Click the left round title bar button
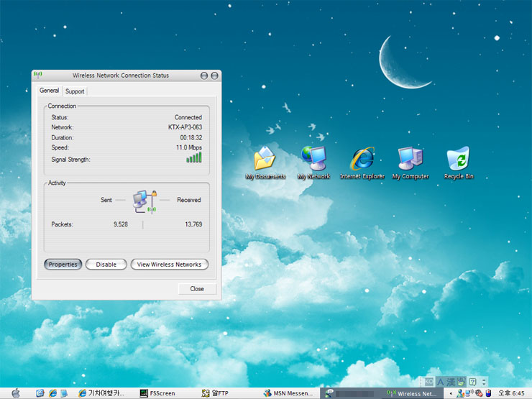532x399 pixels. pos(204,75)
